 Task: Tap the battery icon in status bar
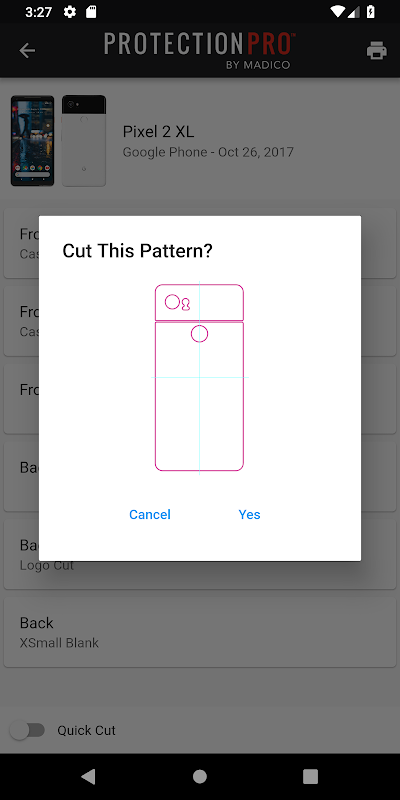[371, 12]
